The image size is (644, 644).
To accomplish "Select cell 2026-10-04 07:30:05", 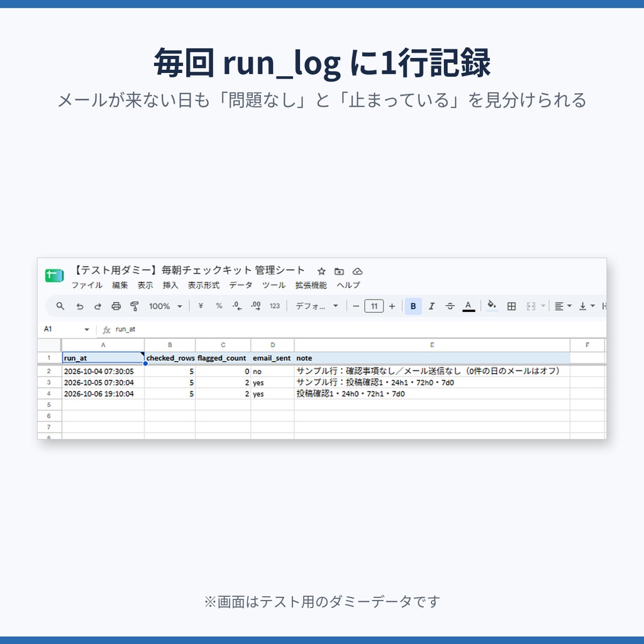I will coord(103,371).
